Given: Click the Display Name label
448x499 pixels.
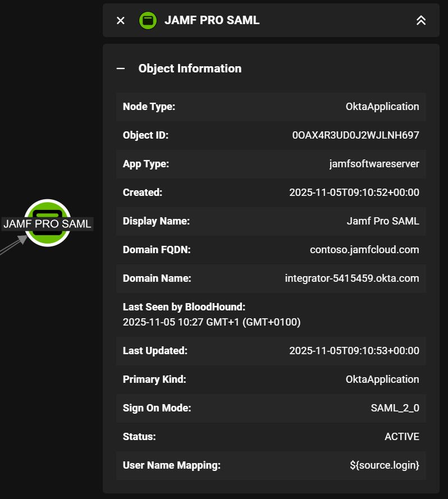Looking at the screenshot, I should point(156,221).
